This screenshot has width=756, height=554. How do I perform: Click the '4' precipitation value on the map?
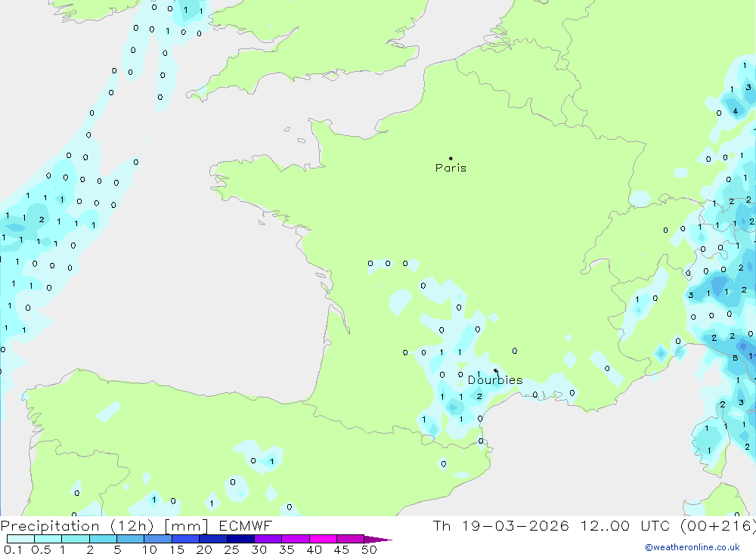736,111
